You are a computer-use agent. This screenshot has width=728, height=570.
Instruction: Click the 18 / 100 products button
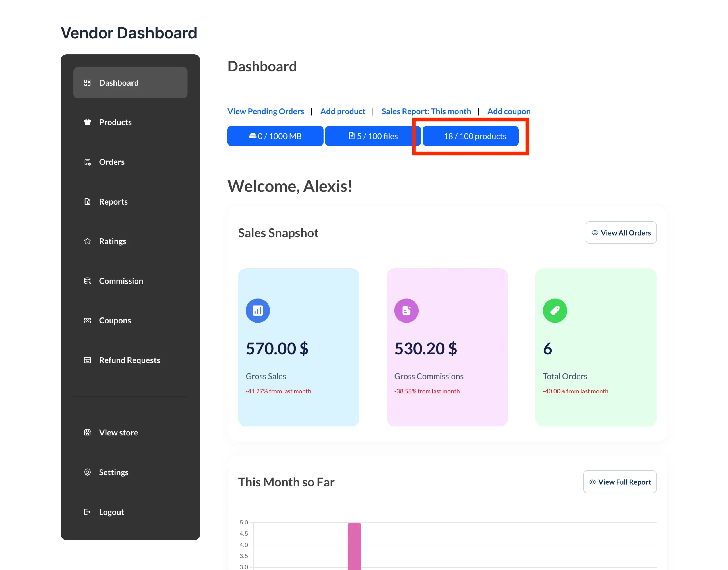[x=470, y=136]
